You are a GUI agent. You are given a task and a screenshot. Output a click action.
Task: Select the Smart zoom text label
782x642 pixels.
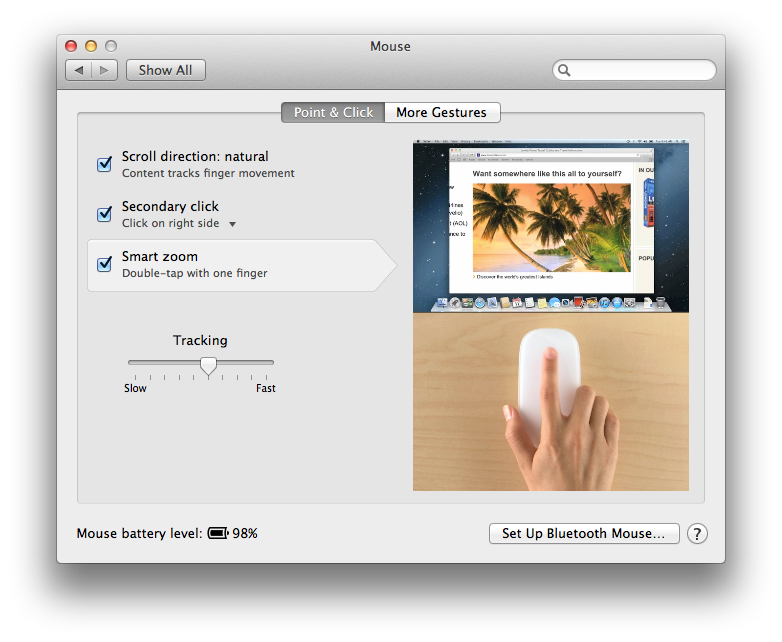pos(160,256)
